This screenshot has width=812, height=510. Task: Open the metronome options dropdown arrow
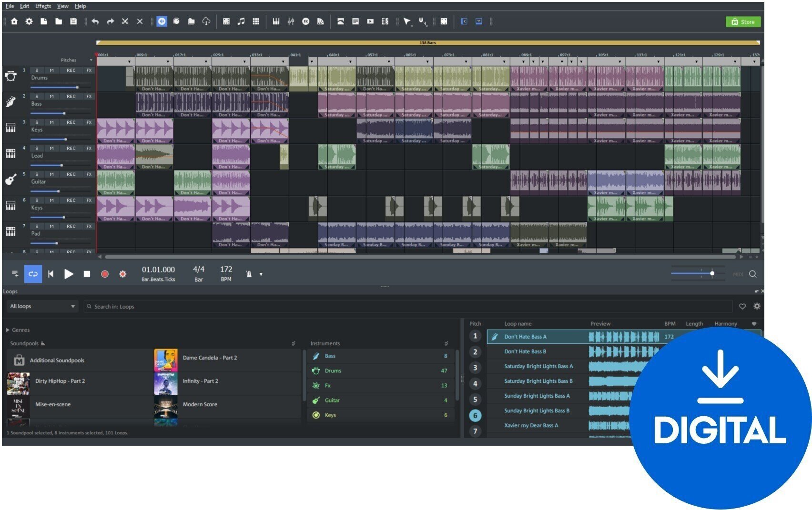click(261, 274)
